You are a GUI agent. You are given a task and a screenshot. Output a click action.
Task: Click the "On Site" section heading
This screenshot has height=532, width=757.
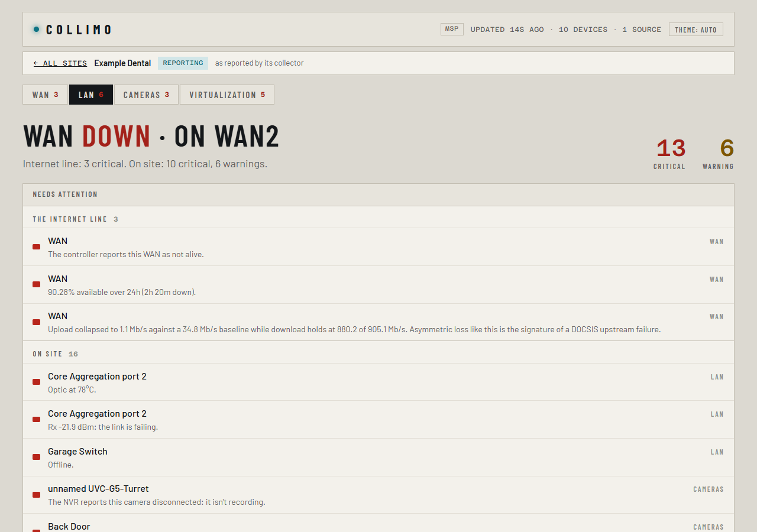(x=47, y=354)
